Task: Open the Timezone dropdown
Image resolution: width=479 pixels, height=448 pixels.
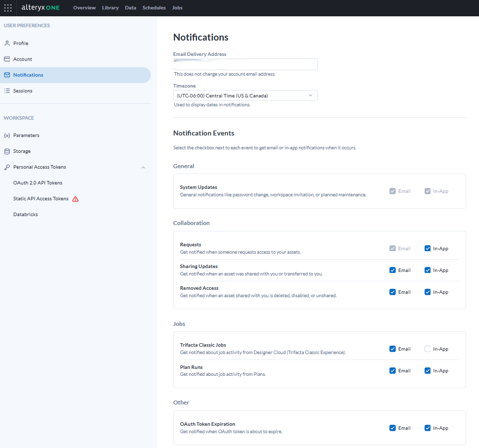Action: [245, 95]
